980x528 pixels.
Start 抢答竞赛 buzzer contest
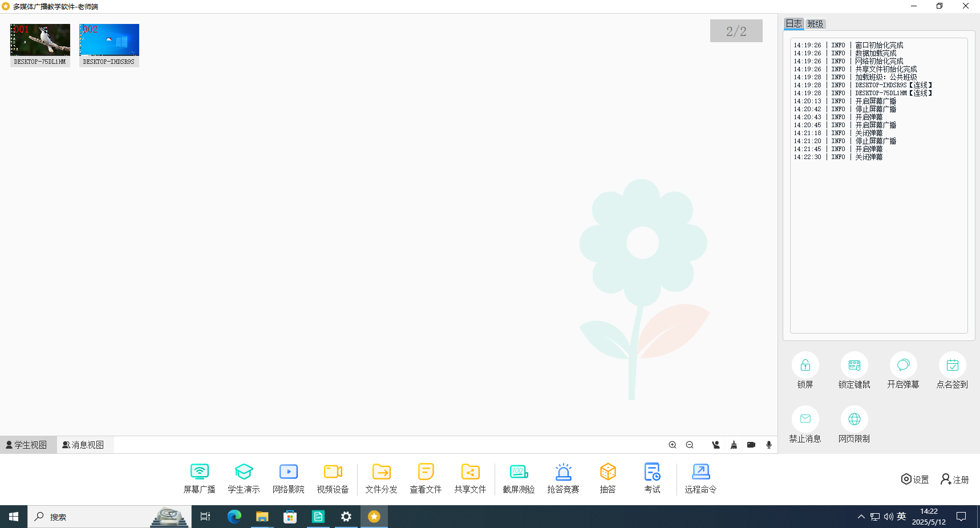click(563, 478)
